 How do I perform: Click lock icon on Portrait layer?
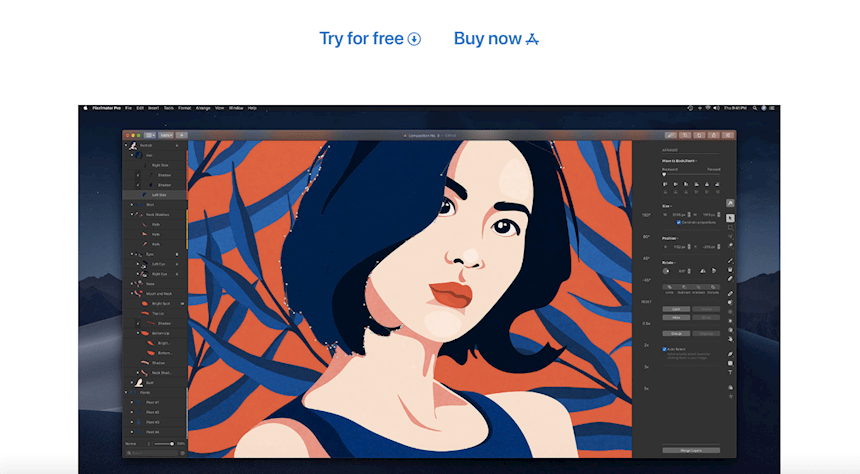(177, 145)
